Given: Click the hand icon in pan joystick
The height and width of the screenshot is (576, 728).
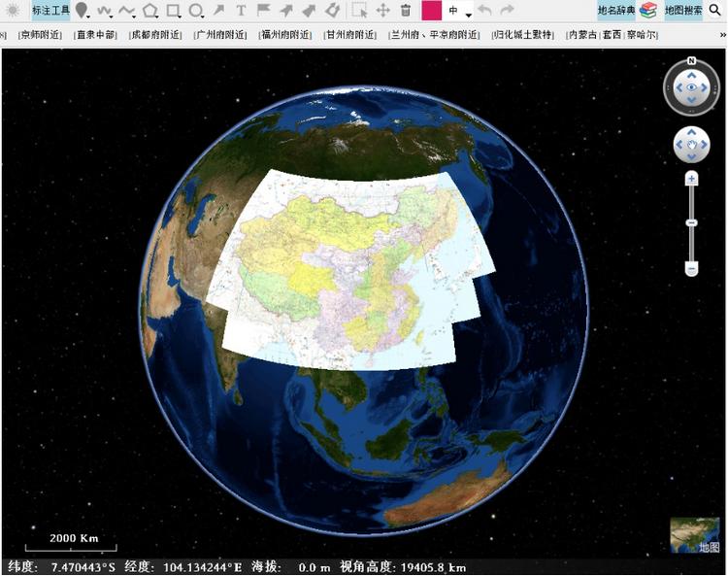Looking at the screenshot, I should click(691, 145).
